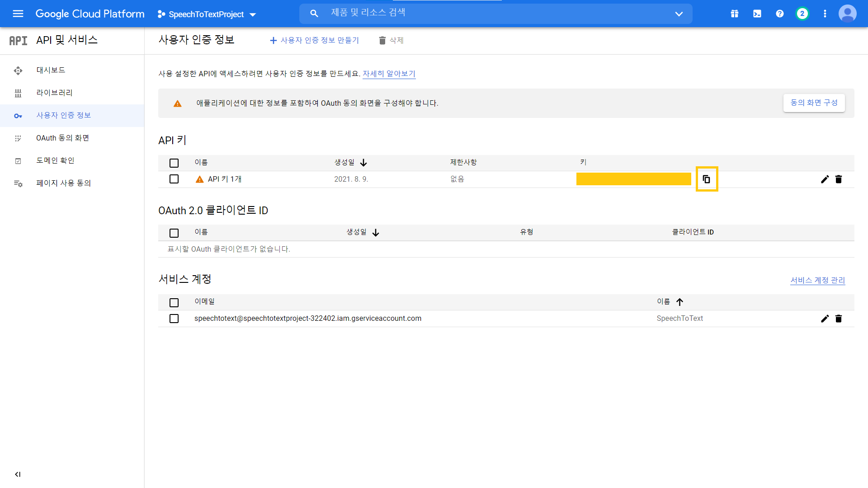Check the API 키 1개 row checkbox
Viewport: 868px width, 488px height.
(174, 179)
